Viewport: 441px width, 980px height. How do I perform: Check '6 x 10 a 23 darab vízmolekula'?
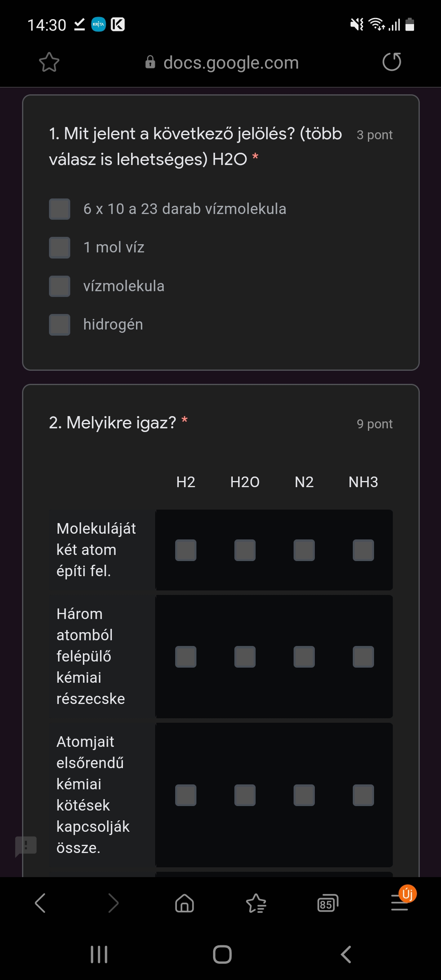point(60,209)
